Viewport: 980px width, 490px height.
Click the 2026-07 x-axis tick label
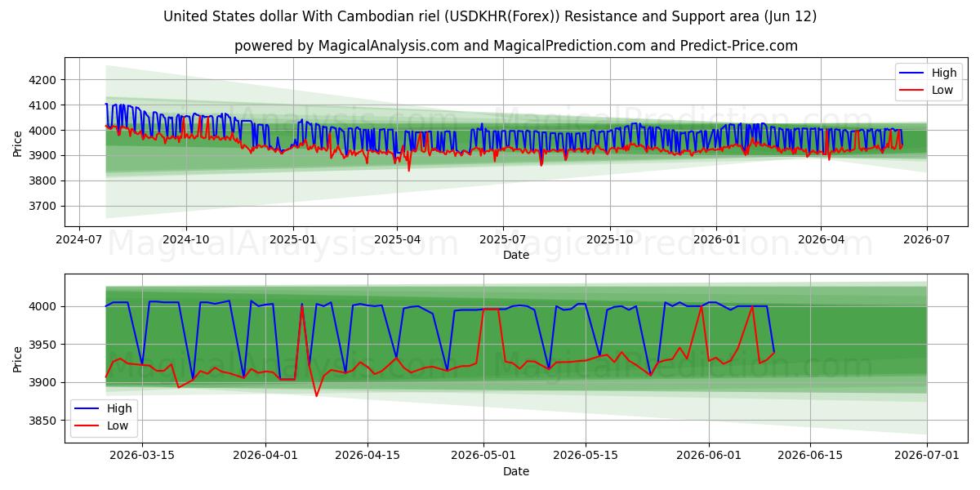pyautogui.click(x=927, y=240)
